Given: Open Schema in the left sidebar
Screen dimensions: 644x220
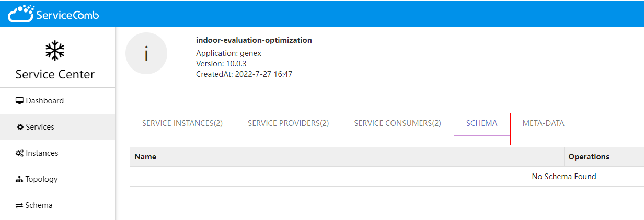Looking at the screenshot, I should [x=57, y=205].
